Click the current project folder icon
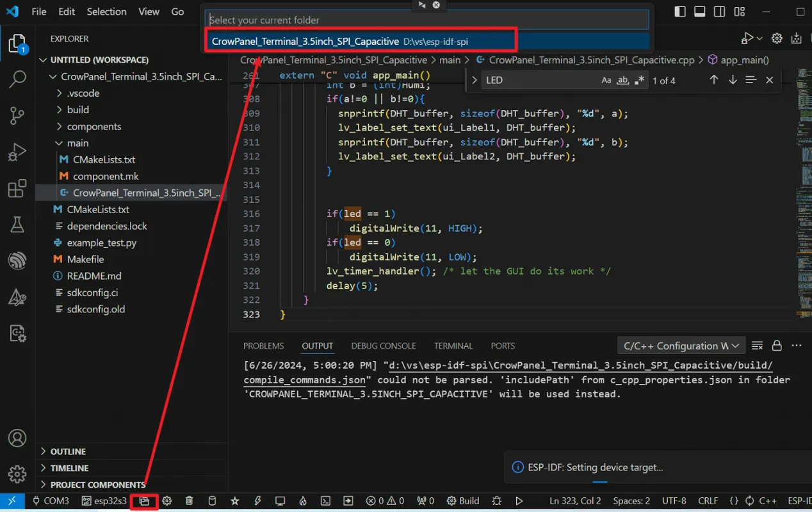The width and height of the screenshot is (812, 512). 144,501
